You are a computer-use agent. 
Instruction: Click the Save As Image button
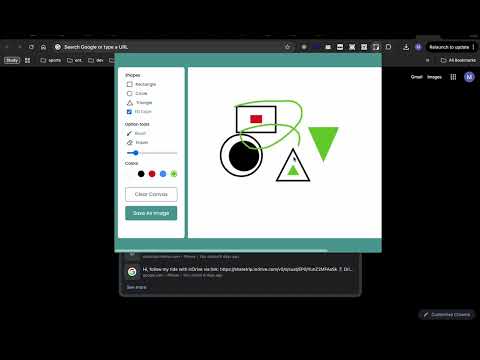pos(151,213)
